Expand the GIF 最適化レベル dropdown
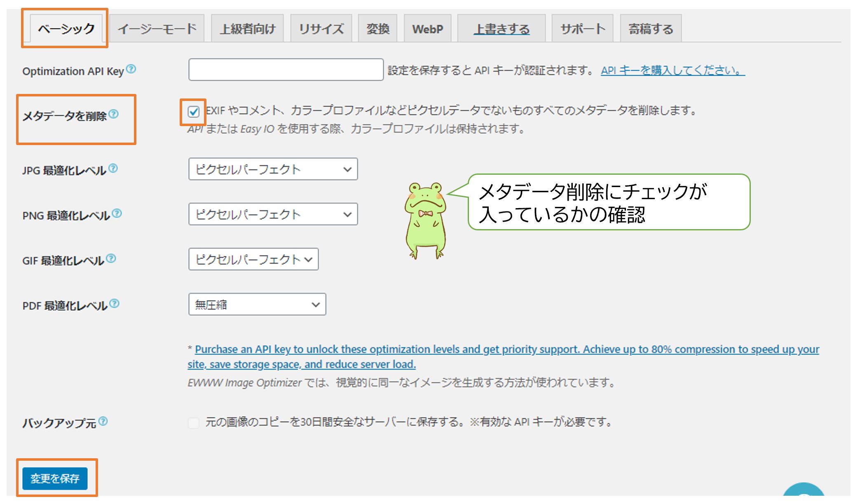860x504 pixels. coord(253,259)
